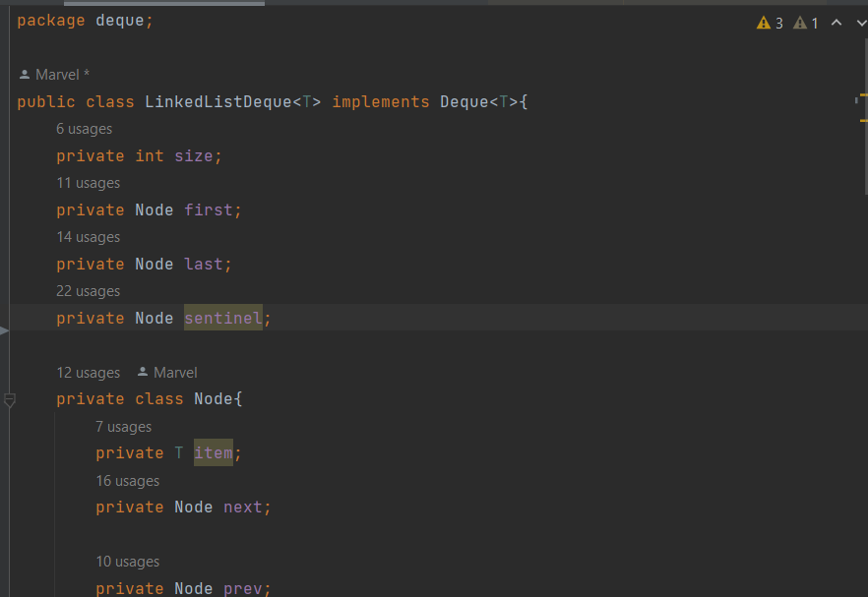Image resolution: width=868 pixels, height=597 pixels.
Task: Click the yellow warning icon showing 3
Action: click(764, 23)
